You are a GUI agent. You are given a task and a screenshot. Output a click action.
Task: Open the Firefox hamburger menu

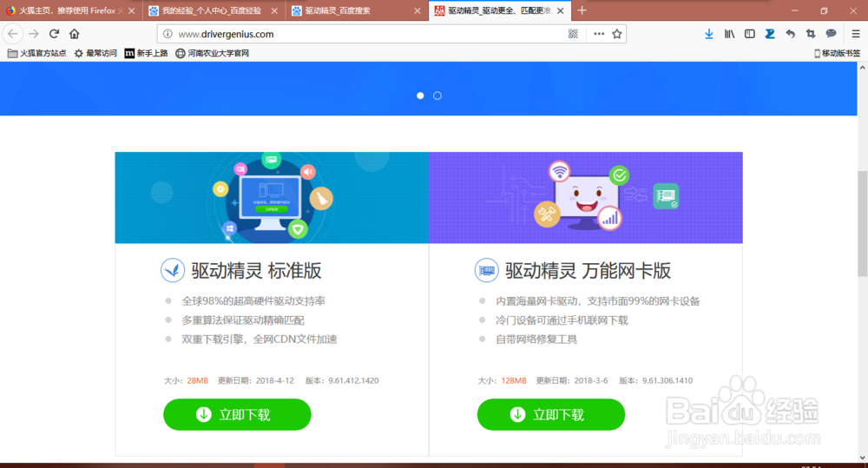(x=855, y=34)
